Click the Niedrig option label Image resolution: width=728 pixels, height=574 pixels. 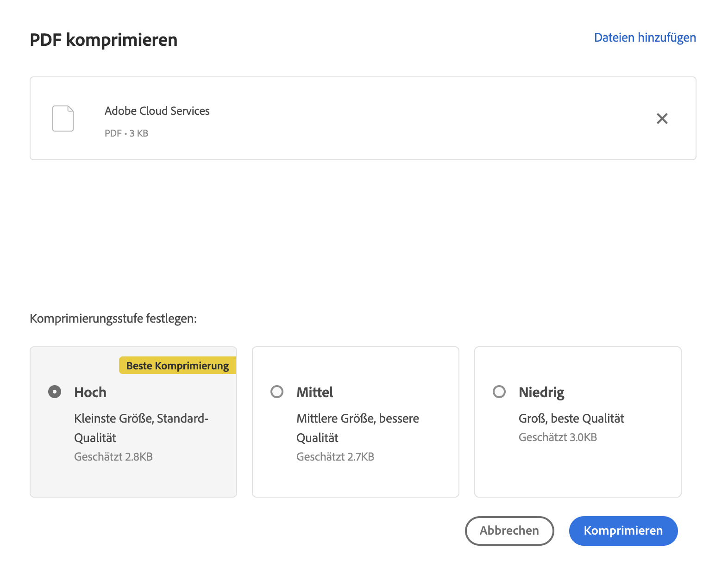tap(541, 393)
